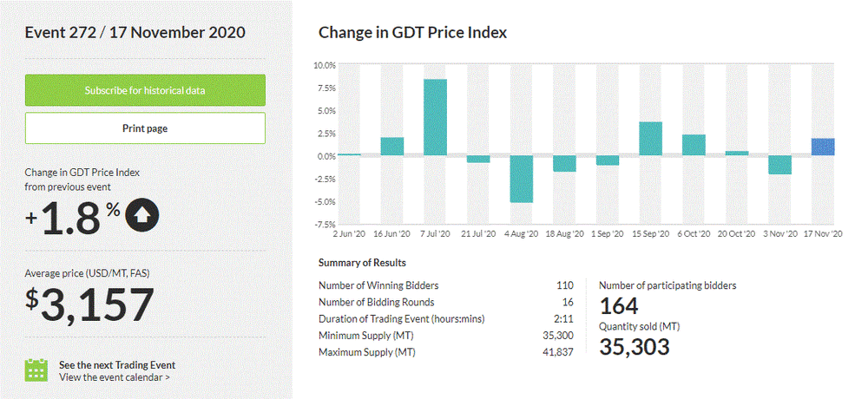Click the black up-arrow circle icon
868x399 pixels.
[x=142, y=218]
